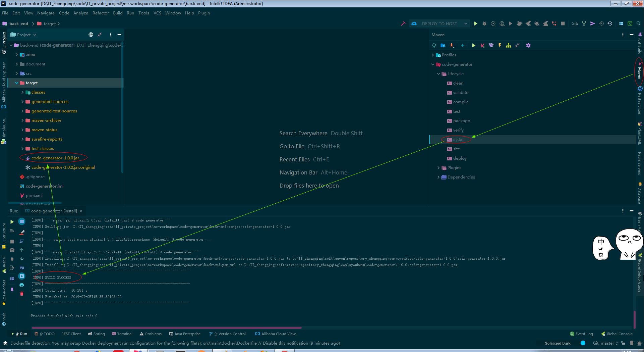Click the main toolbar Stop square
The height and width of the screenshot is (352, 644).
click(563, 23)
